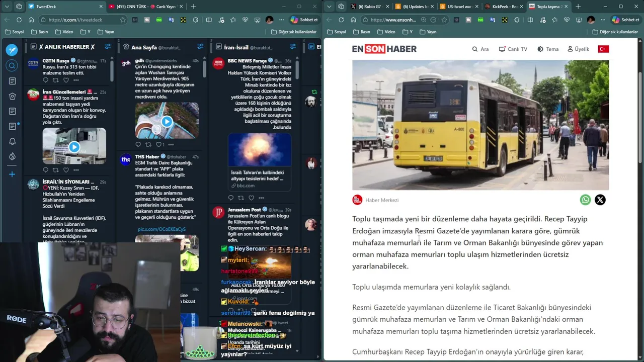
Task: Open Sohbet et Copilot in the right browser
Action: click(626, 20)
